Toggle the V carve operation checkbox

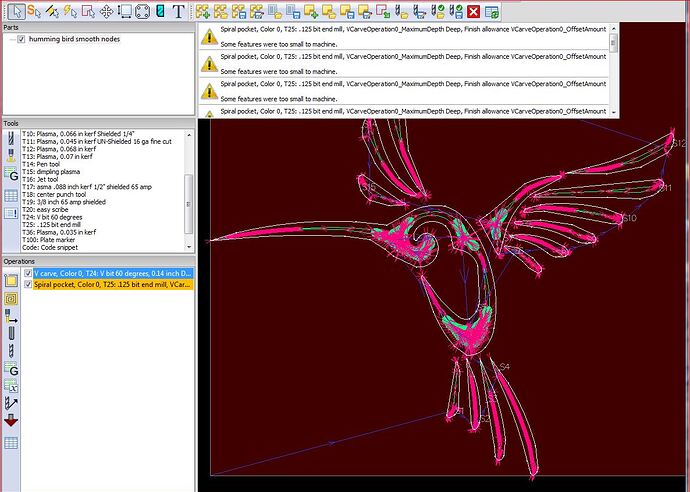click(28, 273)
